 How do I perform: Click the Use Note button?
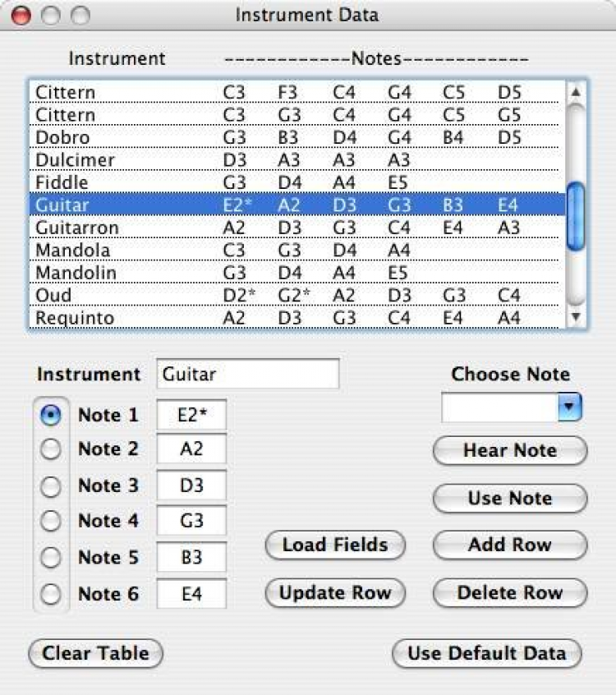click(x=509, y=498)
